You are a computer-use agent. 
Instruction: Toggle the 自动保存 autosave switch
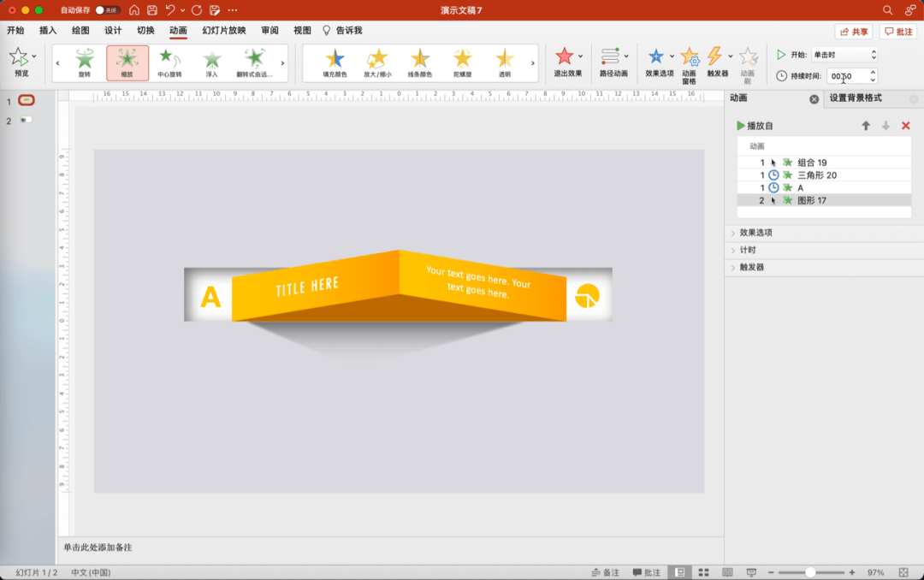click(x=106, y=10)
